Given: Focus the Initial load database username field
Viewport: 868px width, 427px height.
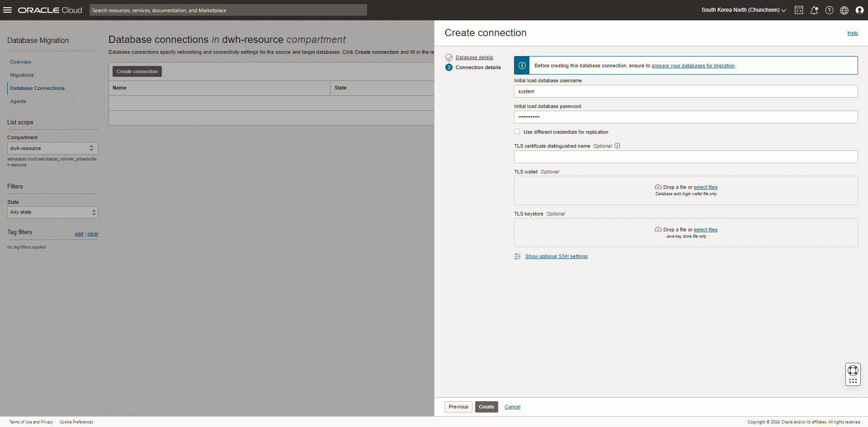Looking at the screenshot, I should point(686,91).
